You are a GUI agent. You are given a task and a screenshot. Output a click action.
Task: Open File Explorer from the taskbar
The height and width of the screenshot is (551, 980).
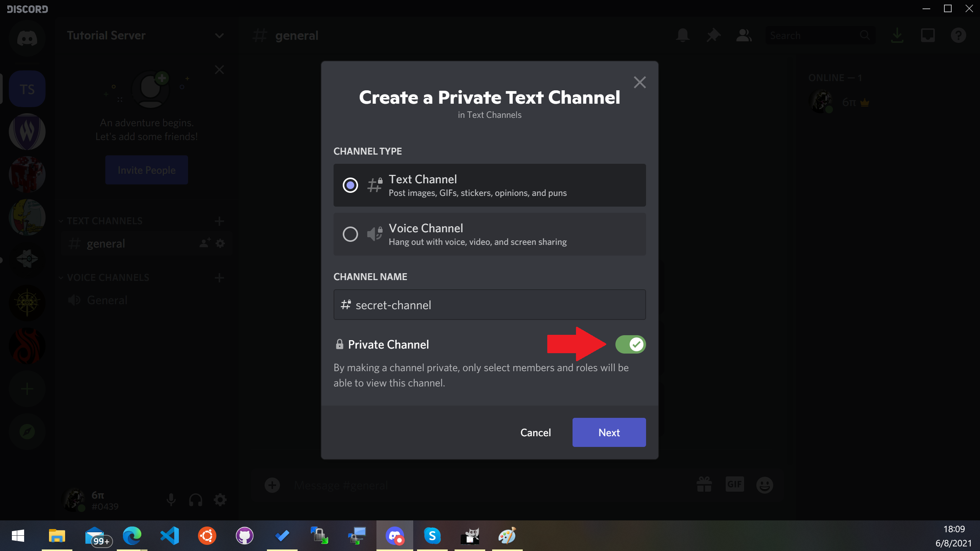point(57,536)
